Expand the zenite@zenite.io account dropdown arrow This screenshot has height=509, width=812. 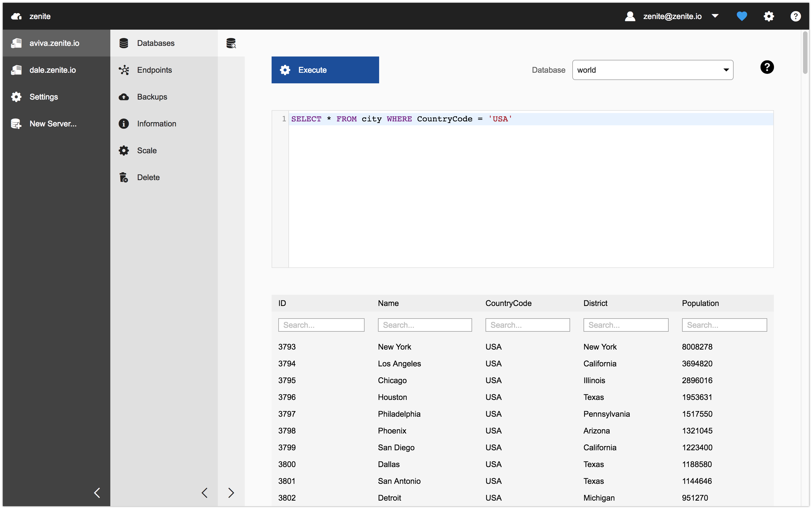click(x=715, y=16)
